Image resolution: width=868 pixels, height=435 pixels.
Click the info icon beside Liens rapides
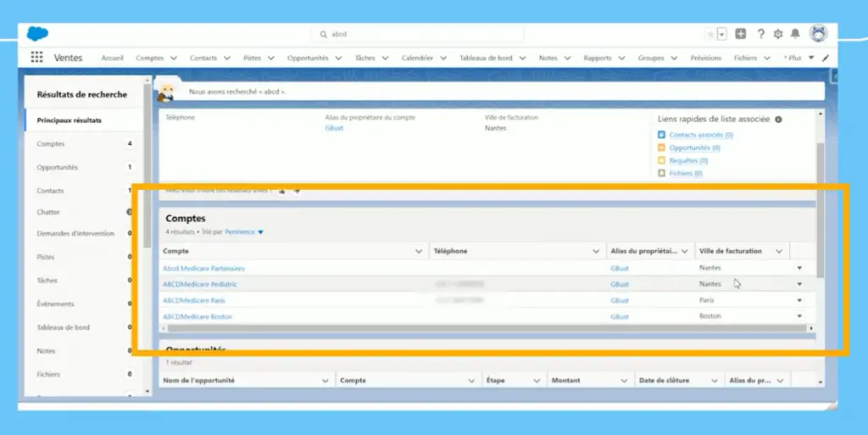778,119
